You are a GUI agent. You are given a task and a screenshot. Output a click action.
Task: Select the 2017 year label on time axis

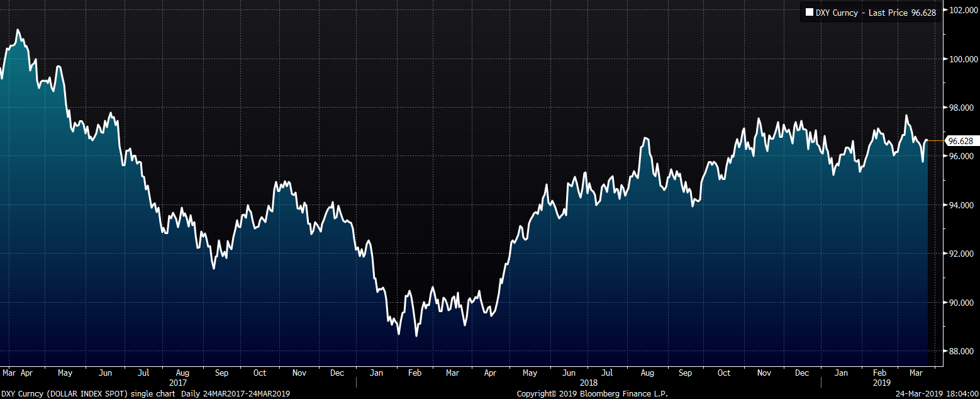point(179,382)
